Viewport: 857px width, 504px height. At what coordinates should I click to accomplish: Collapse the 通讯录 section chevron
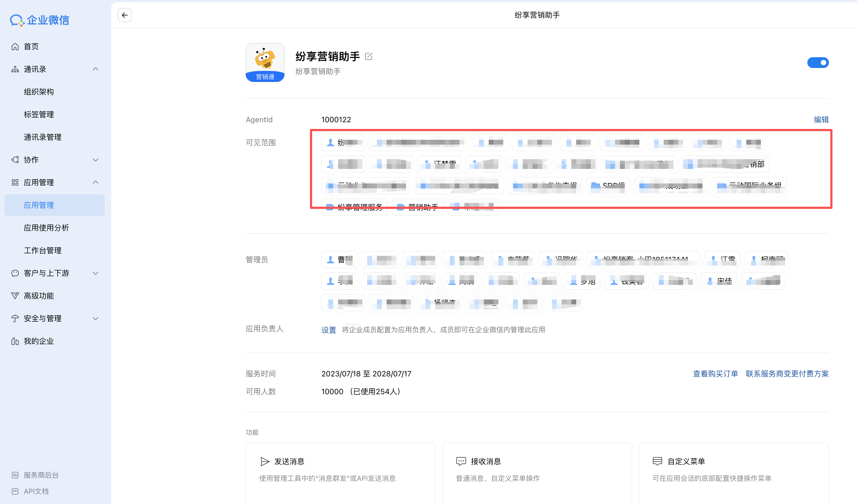click(x=96, y=69)
